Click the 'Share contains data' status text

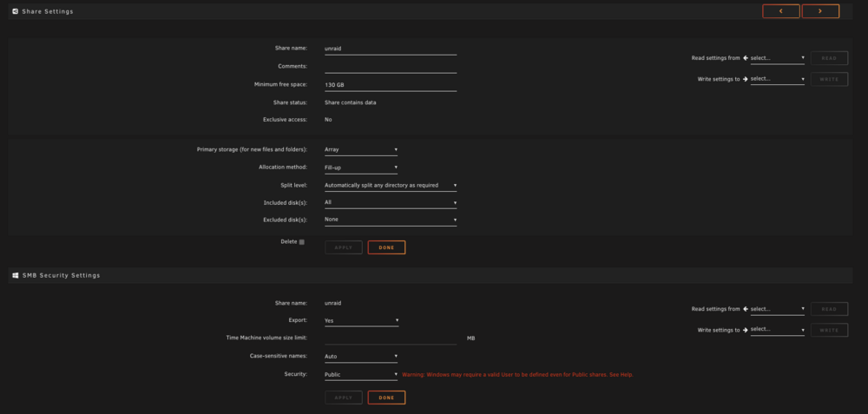point(351,103)
